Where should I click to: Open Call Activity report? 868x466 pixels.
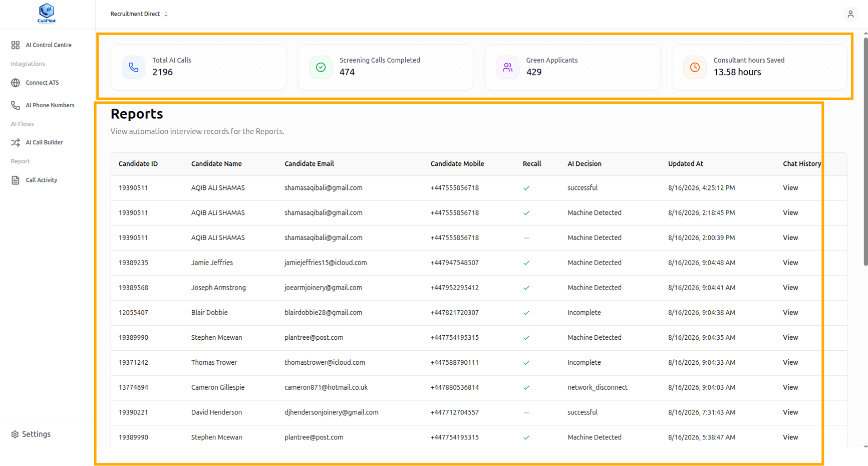[x=41, y=180]
